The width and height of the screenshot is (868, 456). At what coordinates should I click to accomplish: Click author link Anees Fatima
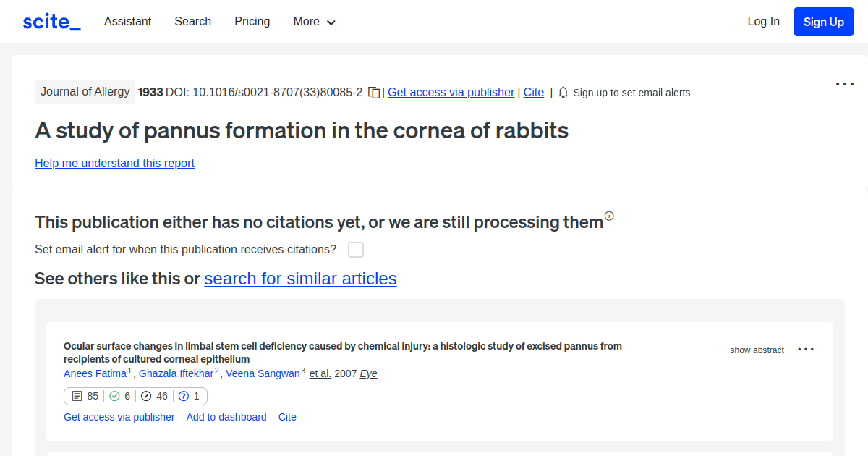tap(95, 373)
